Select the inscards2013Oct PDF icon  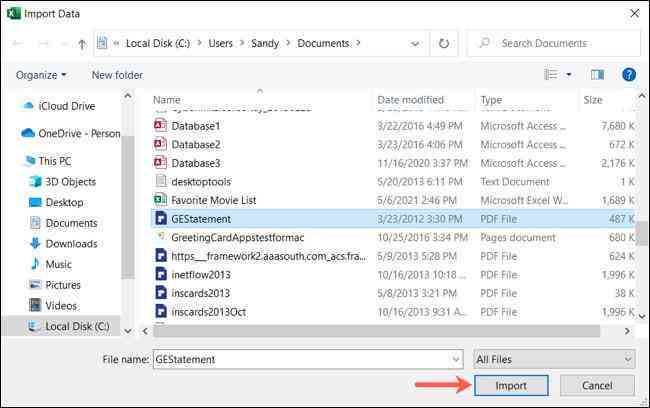(x=161, y=311)
